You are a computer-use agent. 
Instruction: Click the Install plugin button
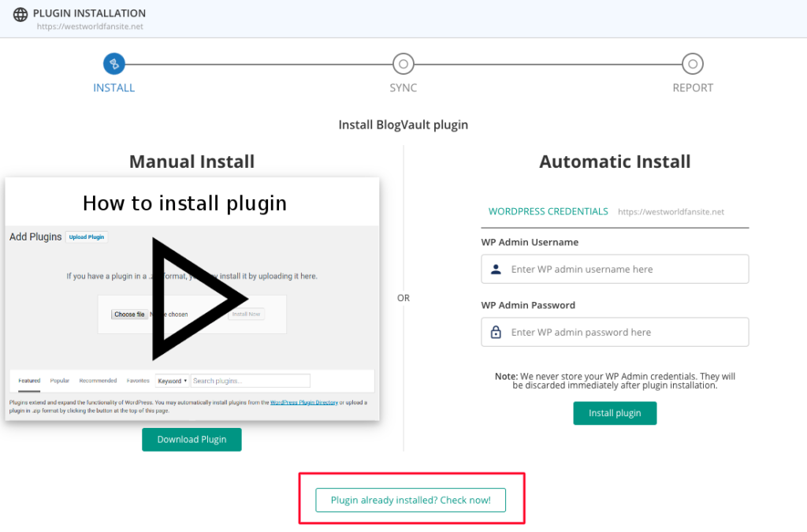click(615, 413)
